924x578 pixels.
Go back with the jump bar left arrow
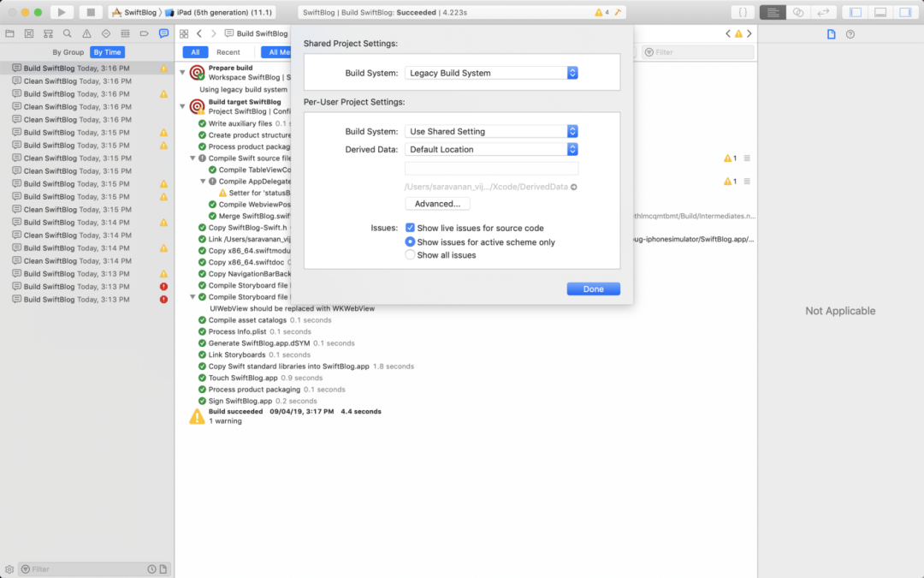[199, 33]
